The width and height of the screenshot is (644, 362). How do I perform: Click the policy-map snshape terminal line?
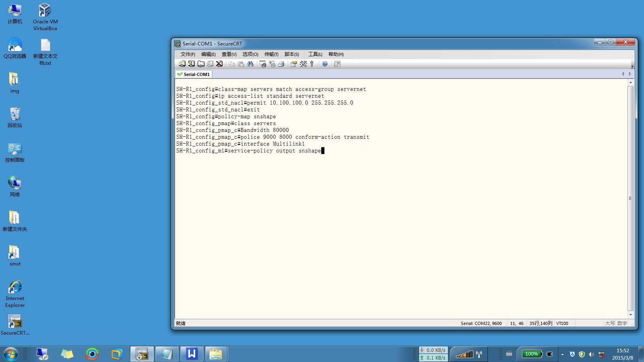226,117
